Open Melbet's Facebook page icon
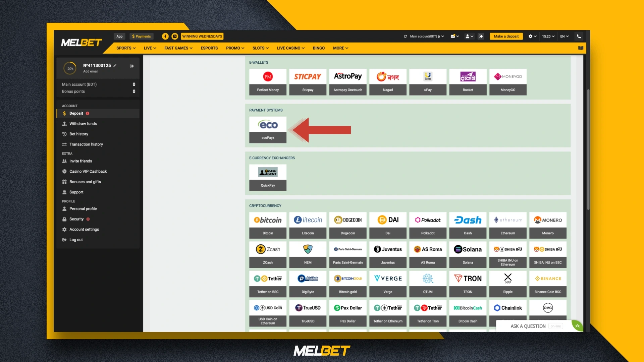The image size is (644, 362). 165,36
